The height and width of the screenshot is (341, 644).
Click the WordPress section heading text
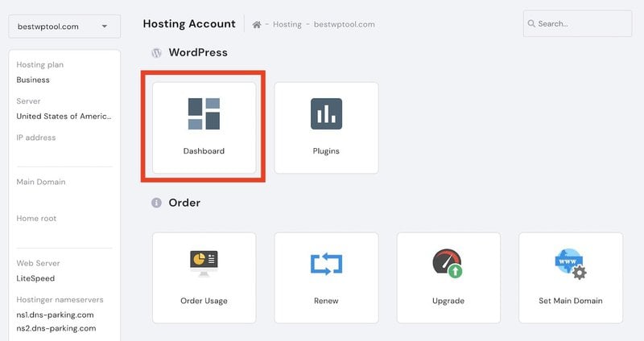pos(198,52)
